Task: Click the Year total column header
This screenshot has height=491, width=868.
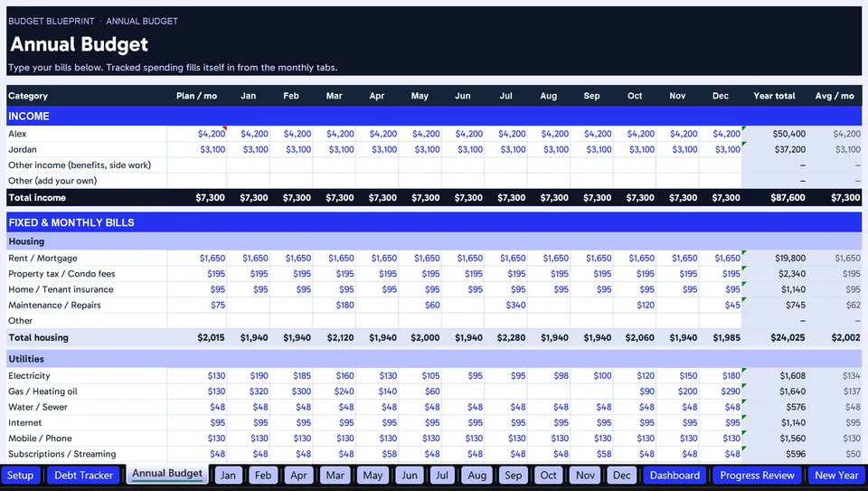Action: pyautogui.click(x=774, y=96)
